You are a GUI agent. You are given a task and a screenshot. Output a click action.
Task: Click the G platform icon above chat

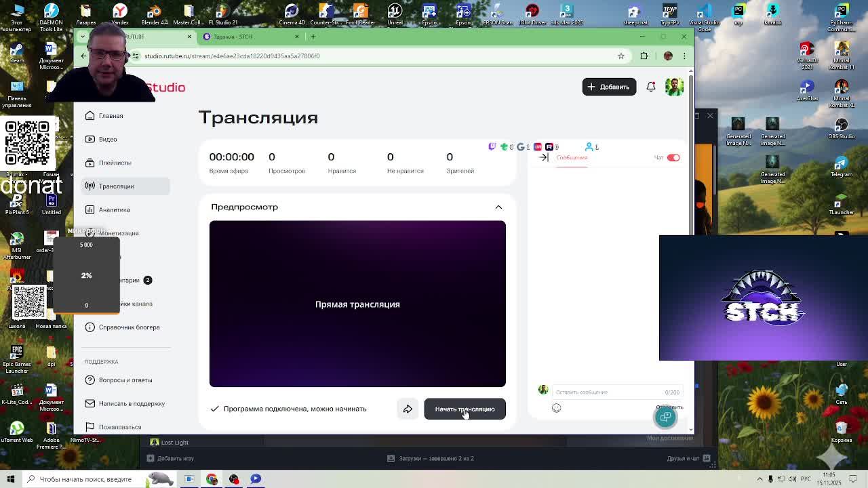[x=520, y=146]
